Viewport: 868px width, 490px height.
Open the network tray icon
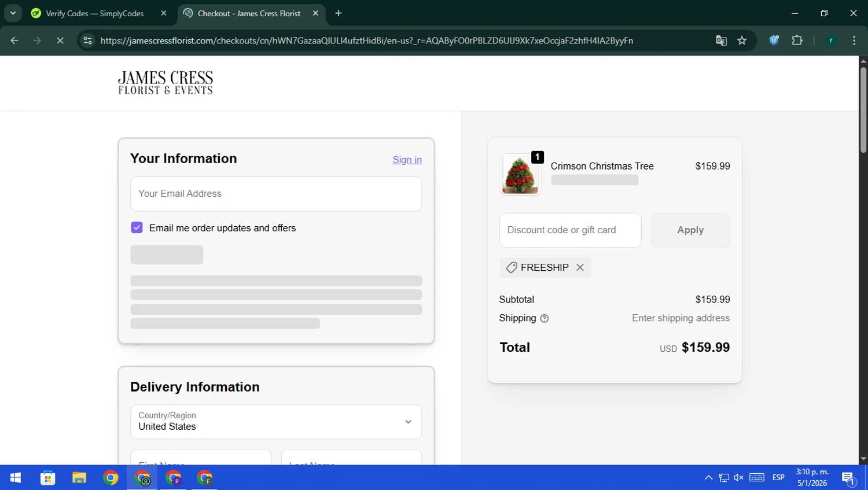[724, 478]
